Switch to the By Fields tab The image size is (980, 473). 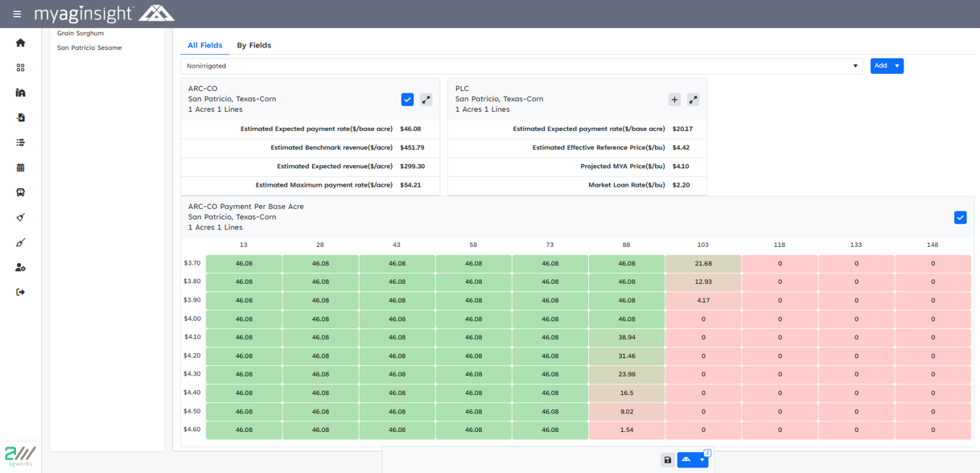point(253,45)
